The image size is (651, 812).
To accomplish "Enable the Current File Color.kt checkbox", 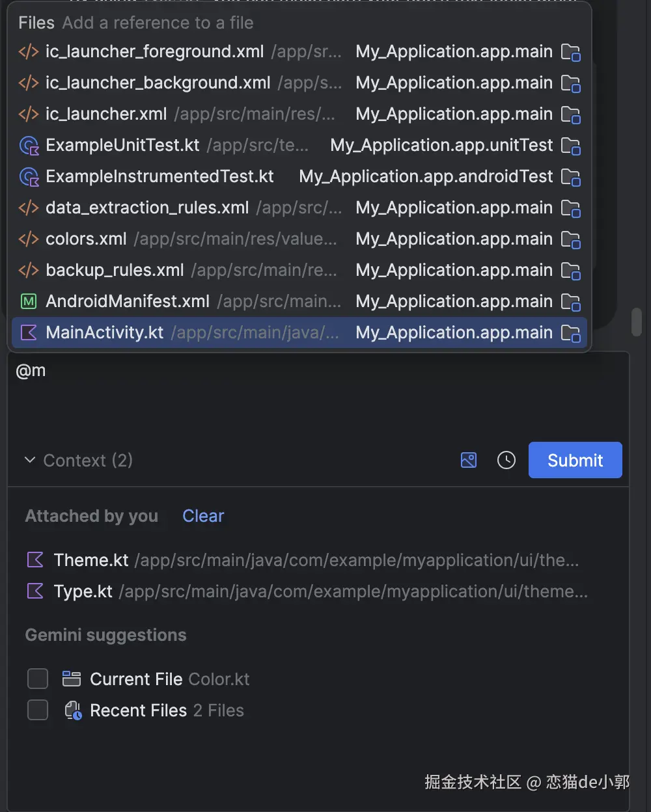I will coord(38,679).
